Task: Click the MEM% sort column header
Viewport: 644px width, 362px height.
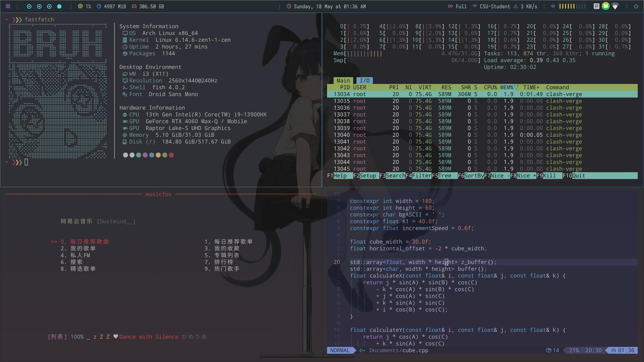Action: coord(509,87)
